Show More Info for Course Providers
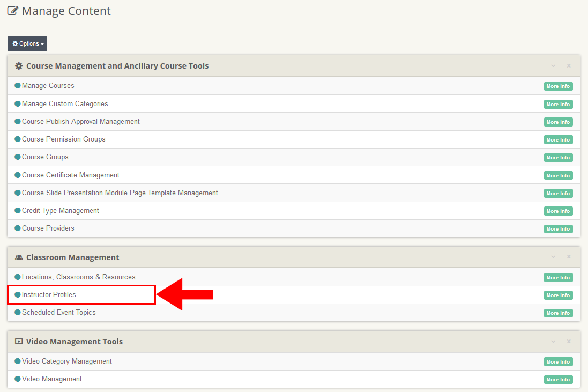This screenshot has height=392, width=588. click(x=558, y=229)
